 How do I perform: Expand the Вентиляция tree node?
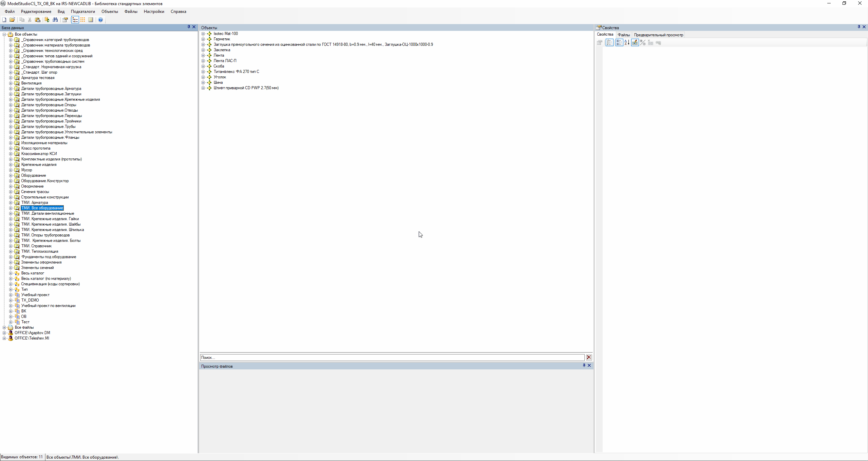pos(11,83)
